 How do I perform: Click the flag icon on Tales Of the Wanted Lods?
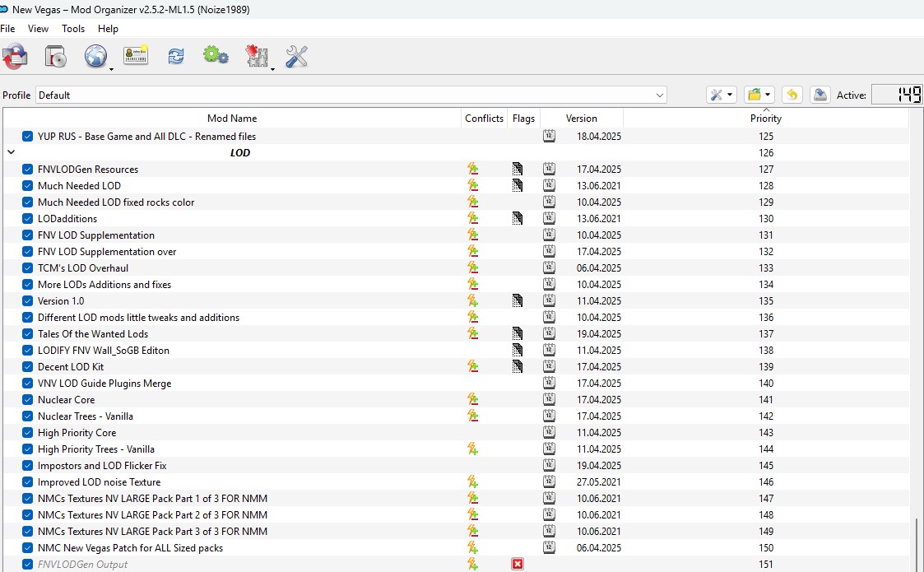[518, 334]
